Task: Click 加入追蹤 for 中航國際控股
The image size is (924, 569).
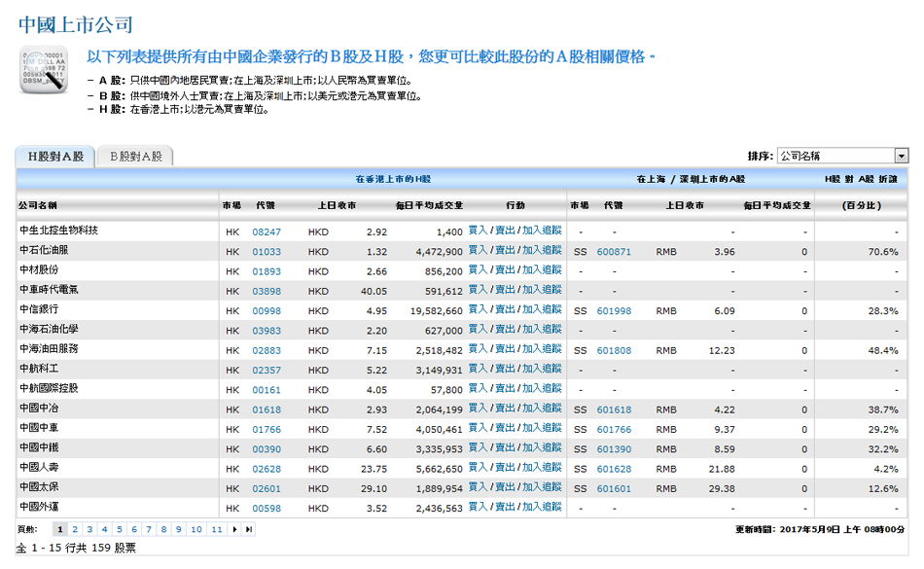Action: click(542, 388)
